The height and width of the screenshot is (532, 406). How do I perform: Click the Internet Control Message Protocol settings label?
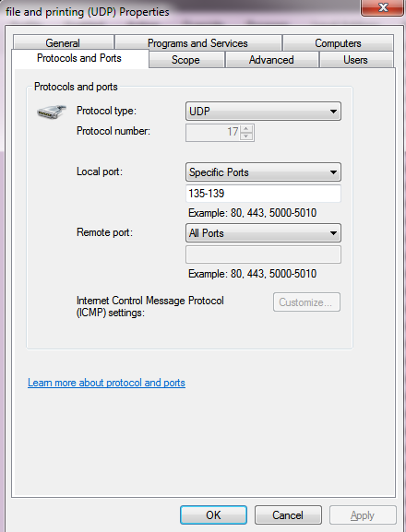(x=150, y=306)
